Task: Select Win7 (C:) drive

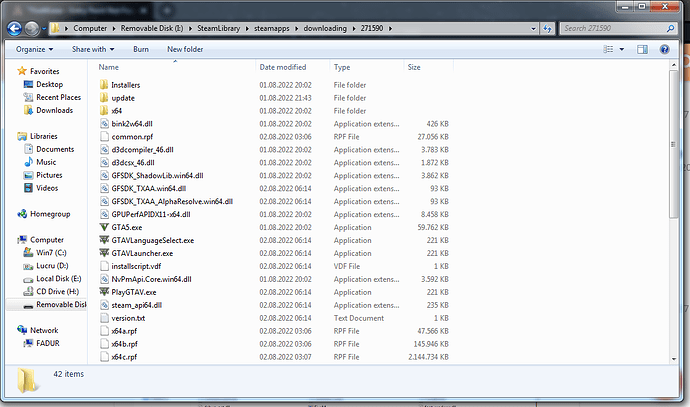Action: pyautogui.click(x=51, y=253)
